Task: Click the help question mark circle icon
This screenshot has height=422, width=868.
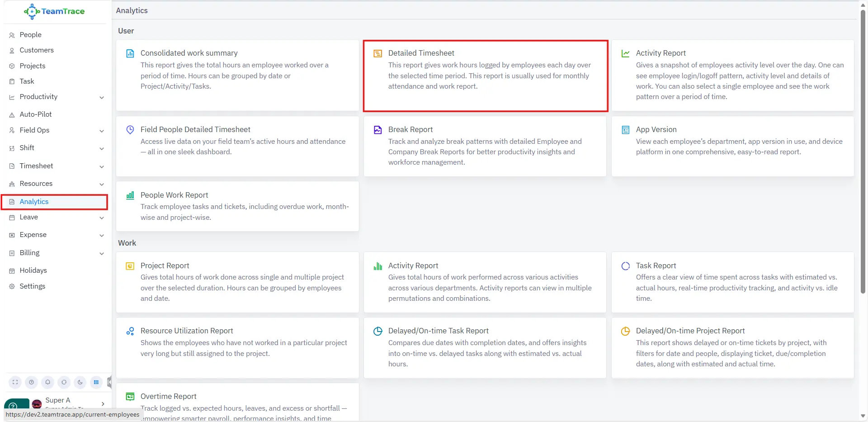Action: [31, 382]
